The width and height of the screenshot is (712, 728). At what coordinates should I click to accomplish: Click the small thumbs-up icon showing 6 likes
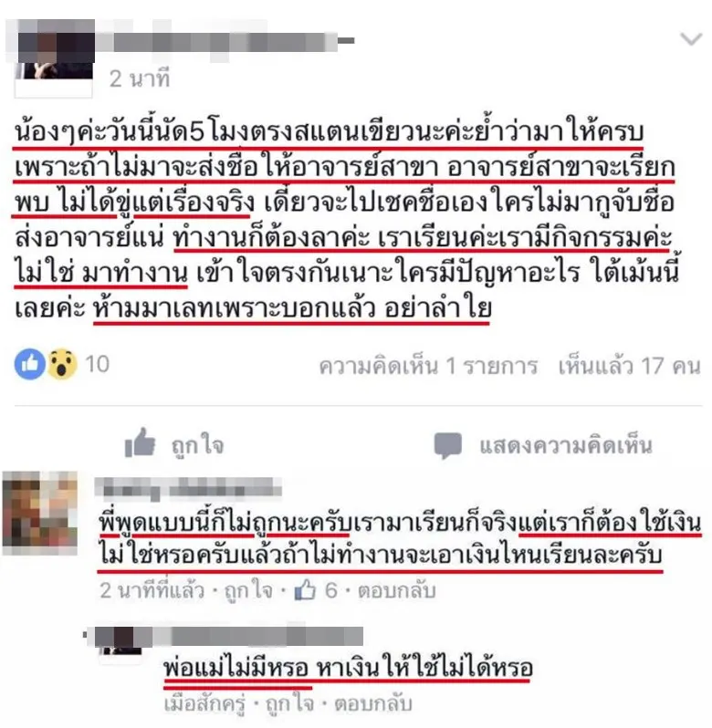pos(305,590)
